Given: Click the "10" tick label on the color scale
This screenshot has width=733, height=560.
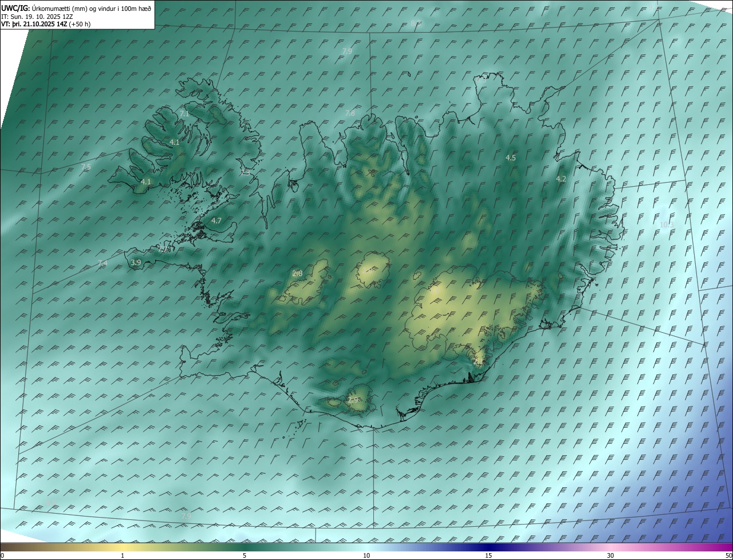Looking at the screenshot, I should [366, 555].
